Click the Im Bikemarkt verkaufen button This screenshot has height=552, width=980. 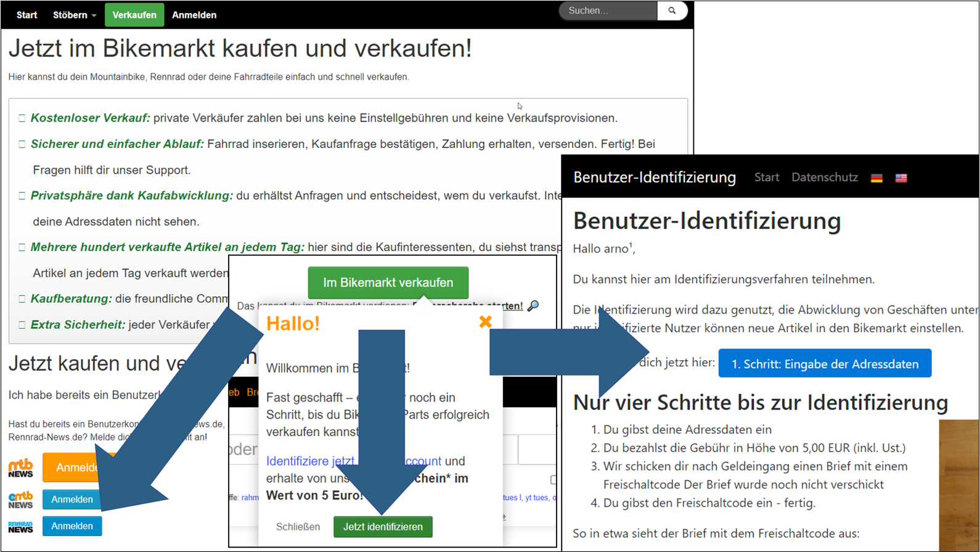click(388, 282)
